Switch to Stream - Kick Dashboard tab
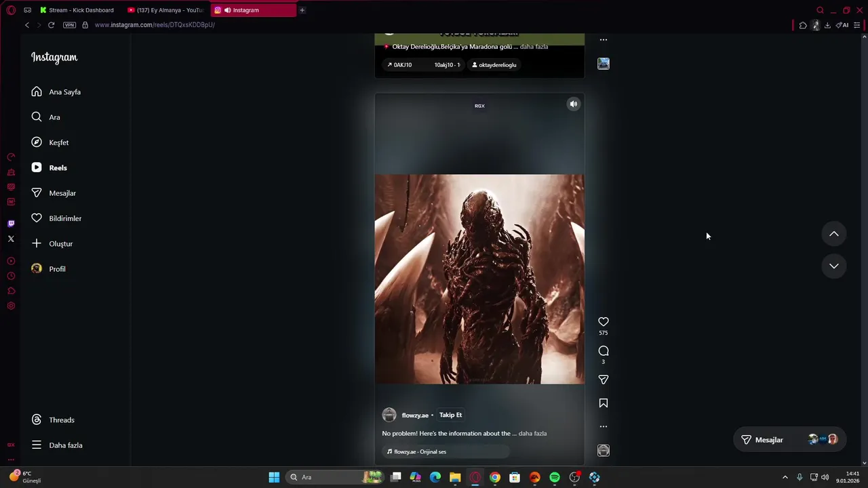 (77, 10)
